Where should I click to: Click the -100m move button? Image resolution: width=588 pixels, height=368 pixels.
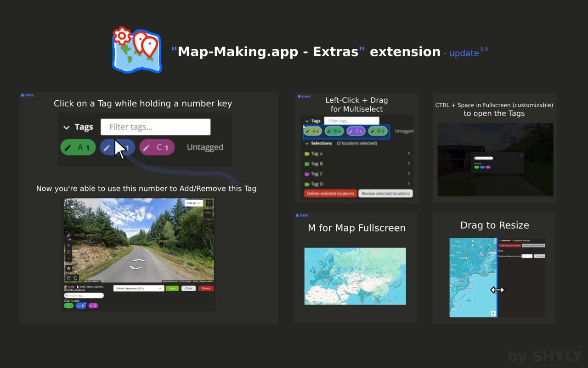[208, 219]
